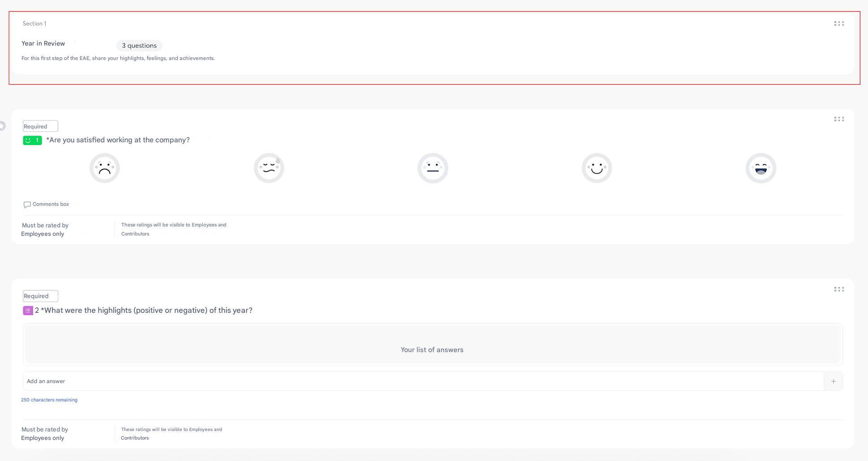
Task: Click the Comments box icon
Action: (27, 205)
